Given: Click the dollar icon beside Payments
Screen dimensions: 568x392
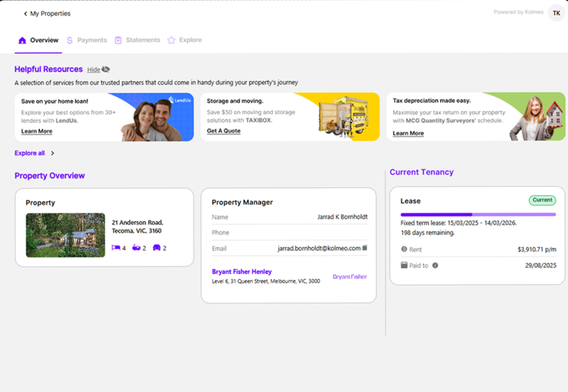Looking at the screenshot, I should [70, 40].
